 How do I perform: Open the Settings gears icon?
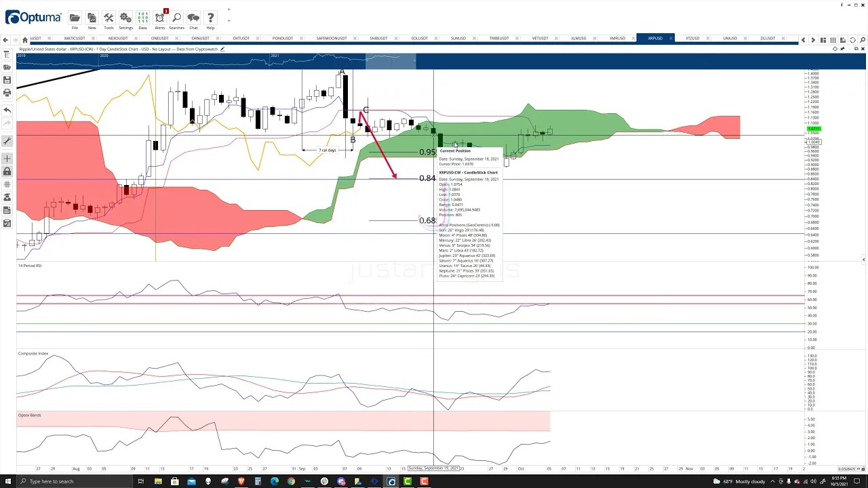[x=125, y=18]
